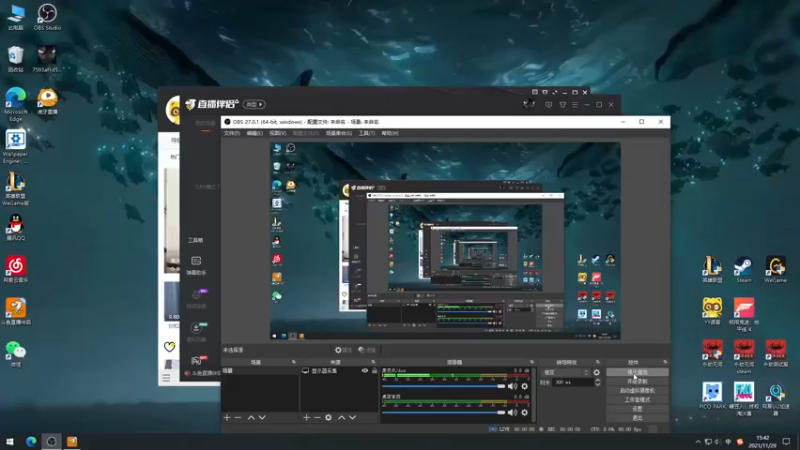Open hamburger menu at 直播伴侣 bottom left

(166, 378)
